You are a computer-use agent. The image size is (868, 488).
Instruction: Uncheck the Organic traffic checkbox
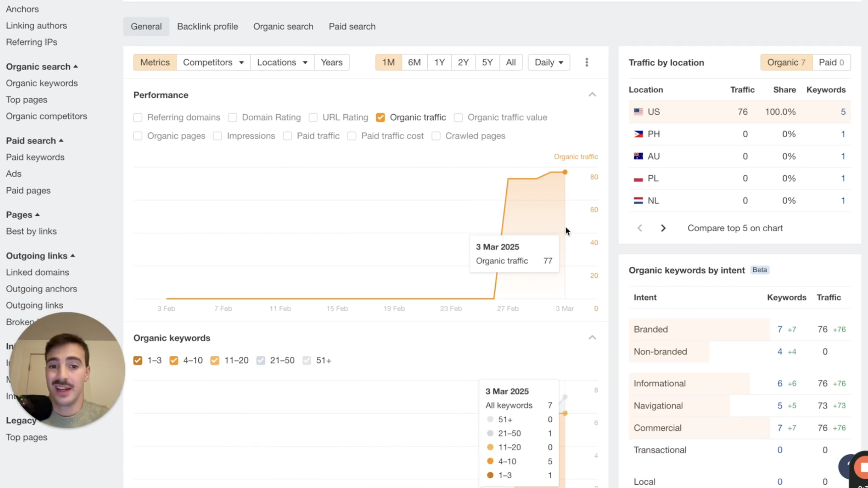380,117
